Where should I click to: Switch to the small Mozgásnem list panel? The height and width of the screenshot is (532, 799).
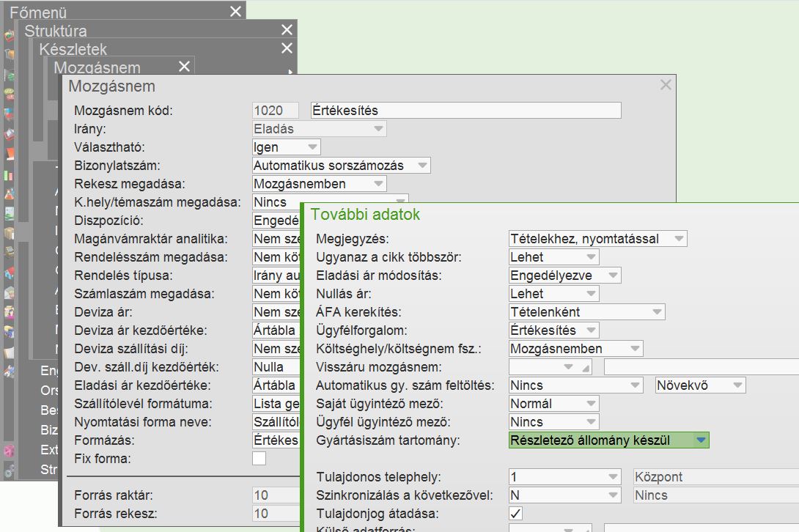point(97,67)
